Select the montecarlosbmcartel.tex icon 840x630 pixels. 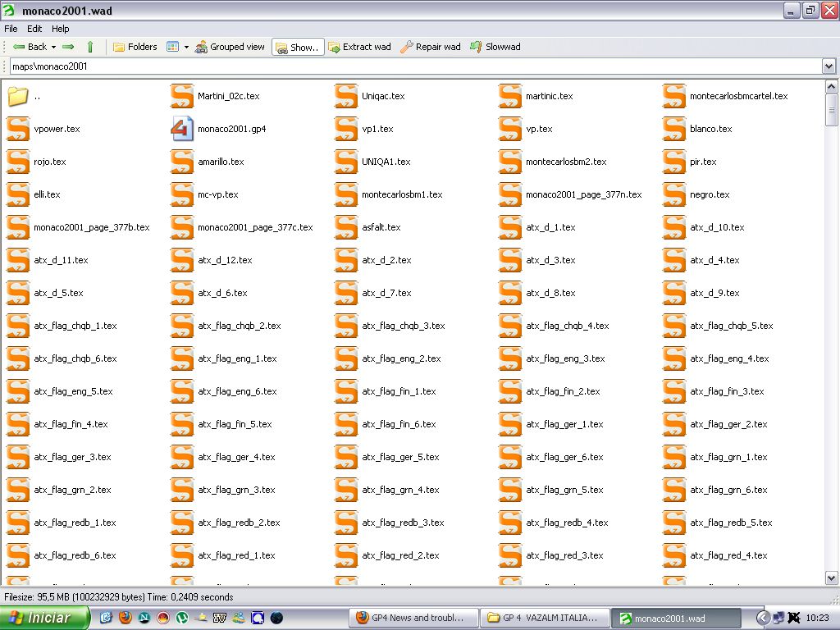click(673, 97)
